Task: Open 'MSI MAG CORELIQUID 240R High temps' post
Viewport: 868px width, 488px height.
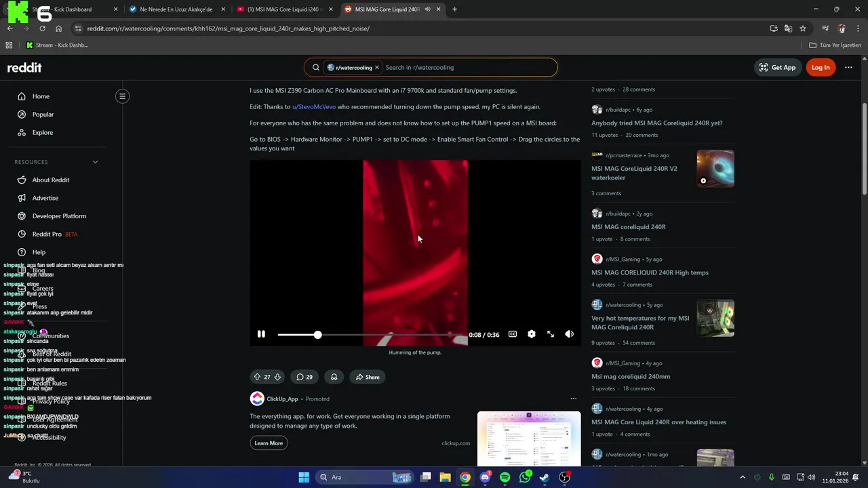Action: 650,272
